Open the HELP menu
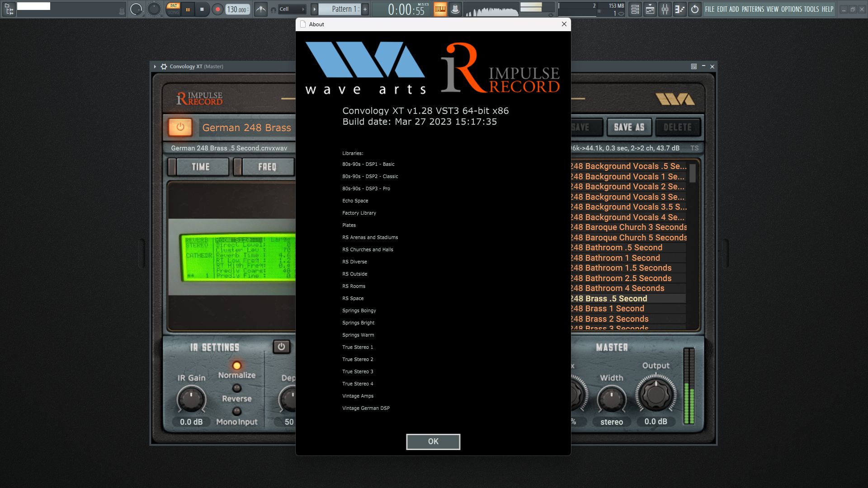 827,9
